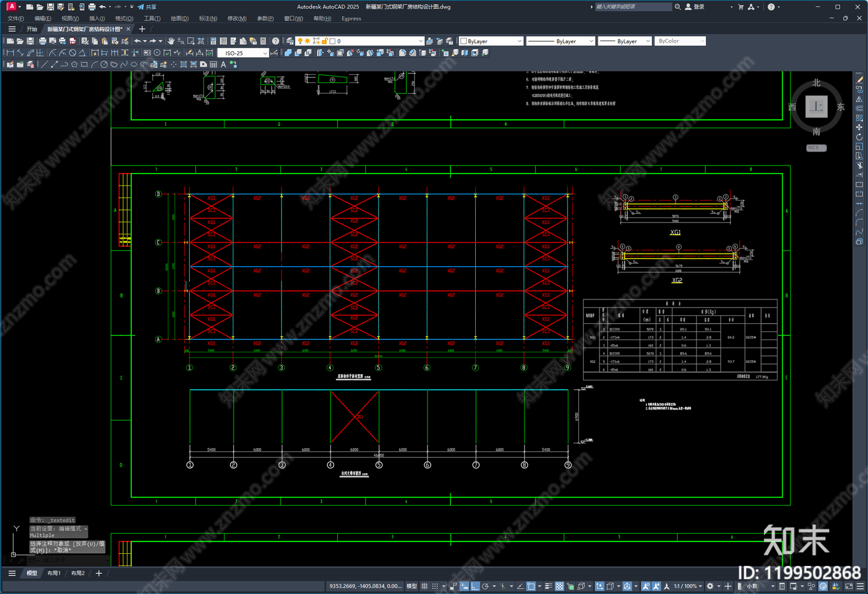868x594 pixels.
Task: Click the Pan hand tool icon
Action: point(171,41)
